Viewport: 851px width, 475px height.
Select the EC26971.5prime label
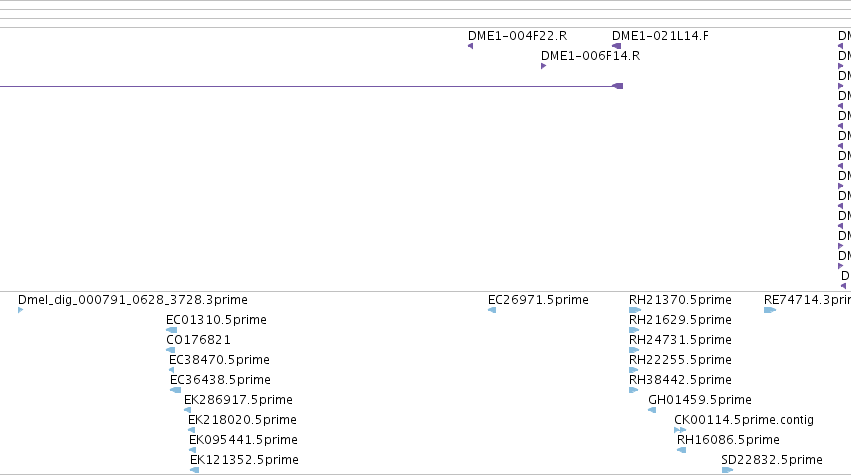click(538, 300)
